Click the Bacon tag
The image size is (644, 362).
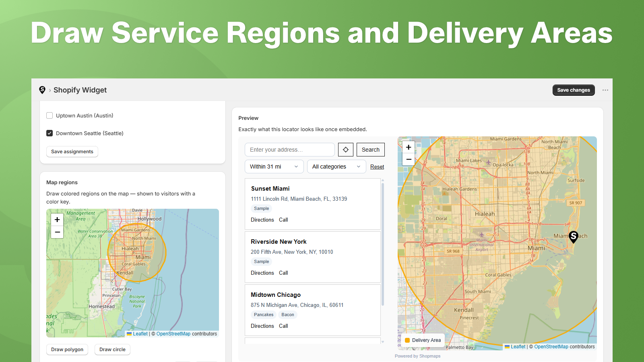click(288, 315)
